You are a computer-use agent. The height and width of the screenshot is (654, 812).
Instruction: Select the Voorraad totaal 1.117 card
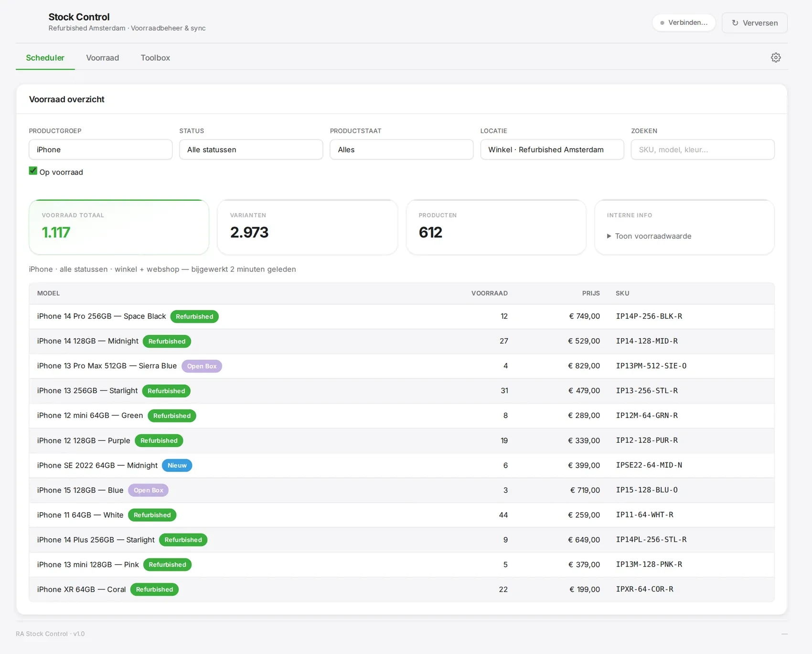click(119, 227)
